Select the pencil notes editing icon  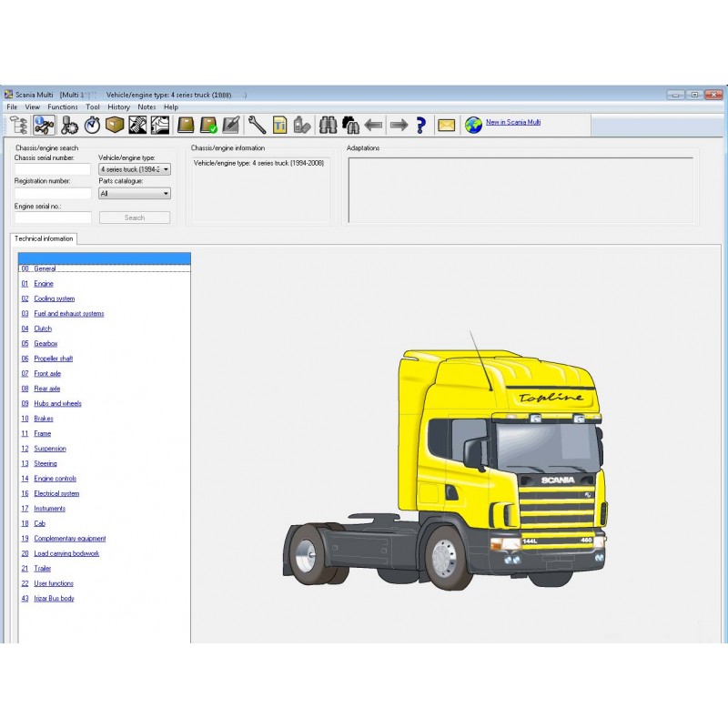click(x=232, y=125)
